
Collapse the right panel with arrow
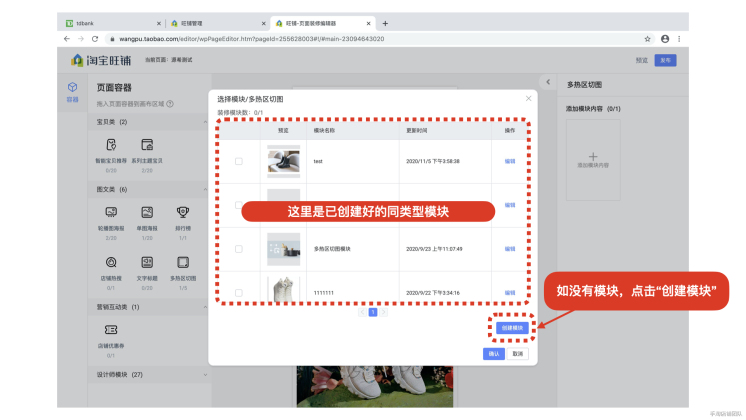click(x=548, y=82)
